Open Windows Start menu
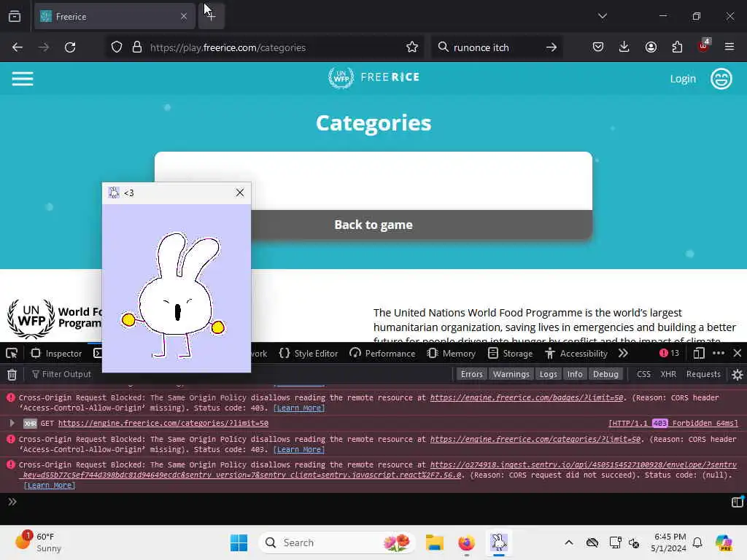747x560 pixels. (239, 542)
